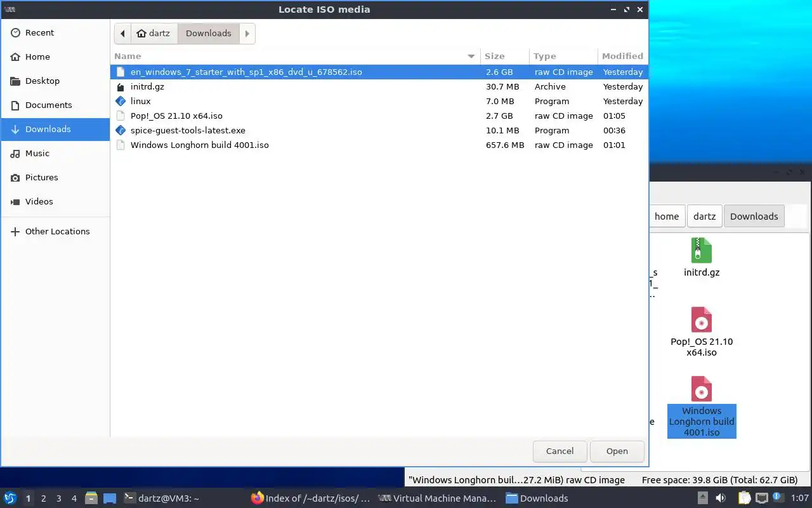Open the volume control in the tray
Screen dimensions: 812x508
coord(721,498)
